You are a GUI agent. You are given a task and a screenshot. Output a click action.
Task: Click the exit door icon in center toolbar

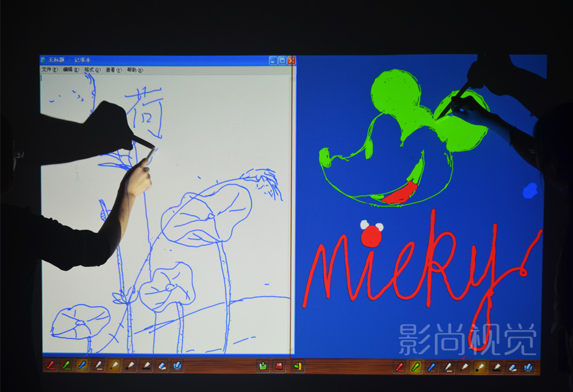coord(298,366)
